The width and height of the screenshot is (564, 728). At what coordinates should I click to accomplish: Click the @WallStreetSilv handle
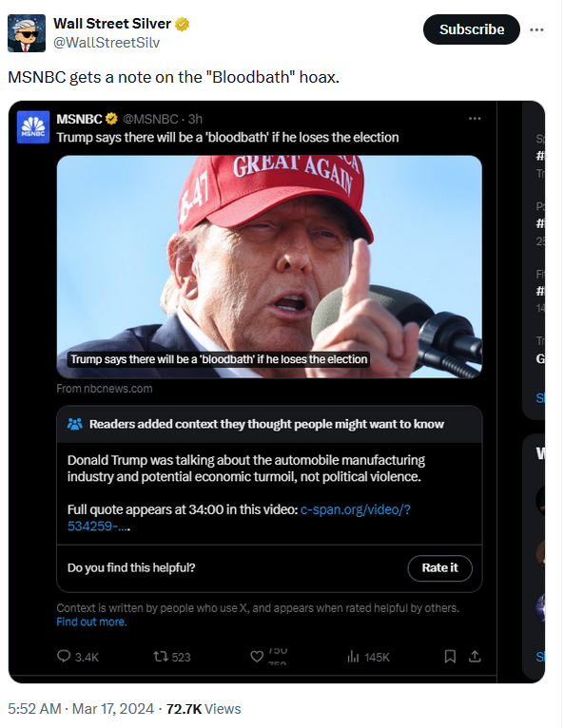[107, 43]
